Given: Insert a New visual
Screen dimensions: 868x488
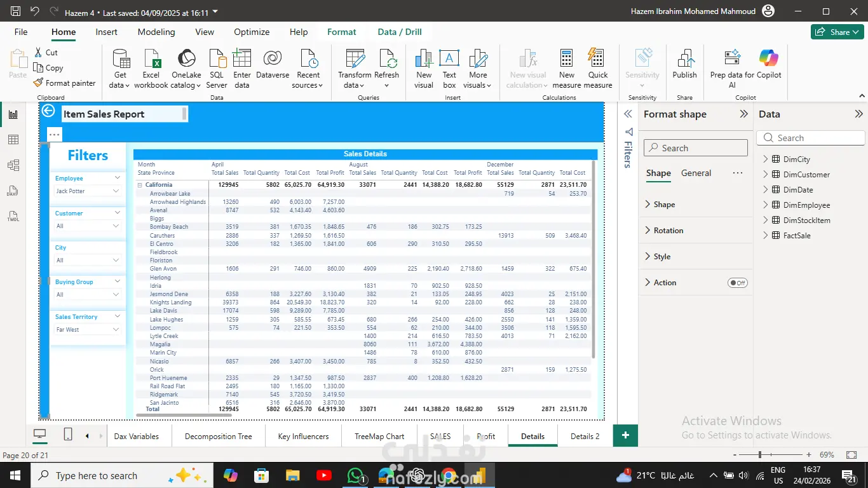Looking at the screenshot, I should 424,59.
